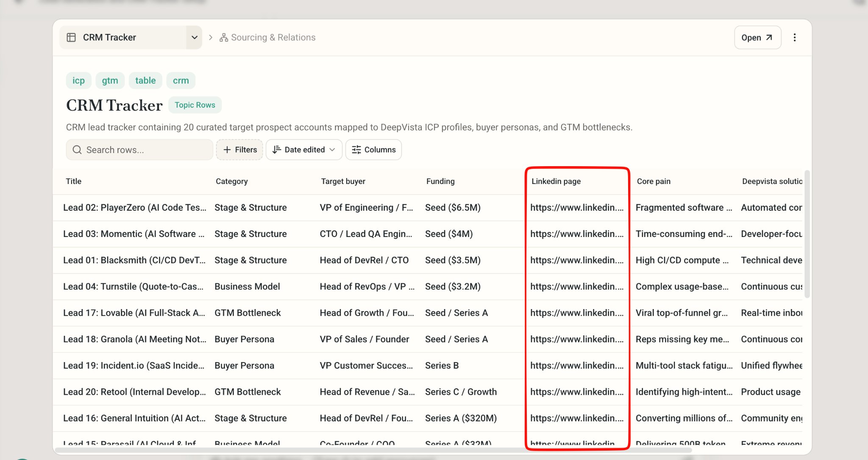
Task: Click GTM Bottleneck category in Lovable row
Action: tap(248, 312)
